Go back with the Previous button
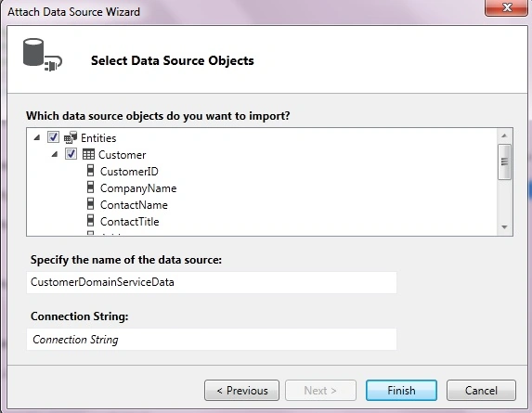The width and height of the screenshot is (532, 413). [x=242, y=391]
